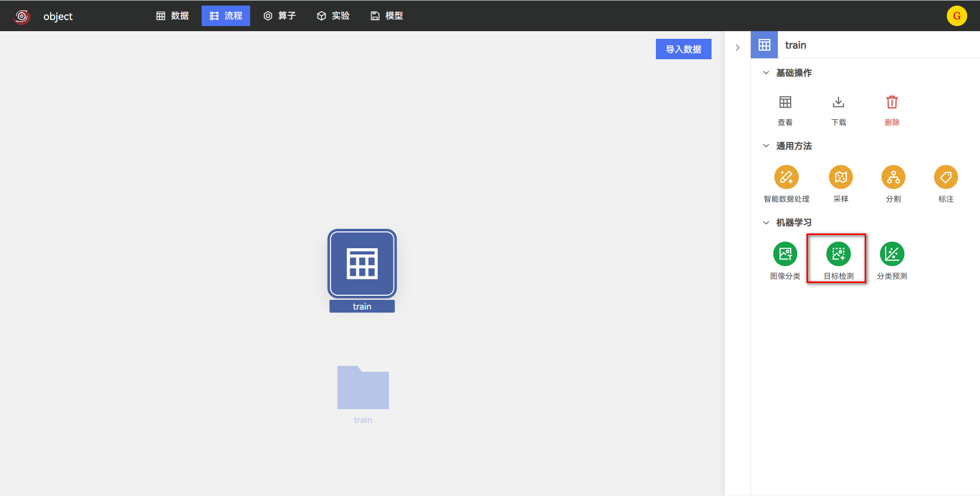Choose the 标注 labeling tag icon
This screenshot has width=980, height=496.
[946, 177]
